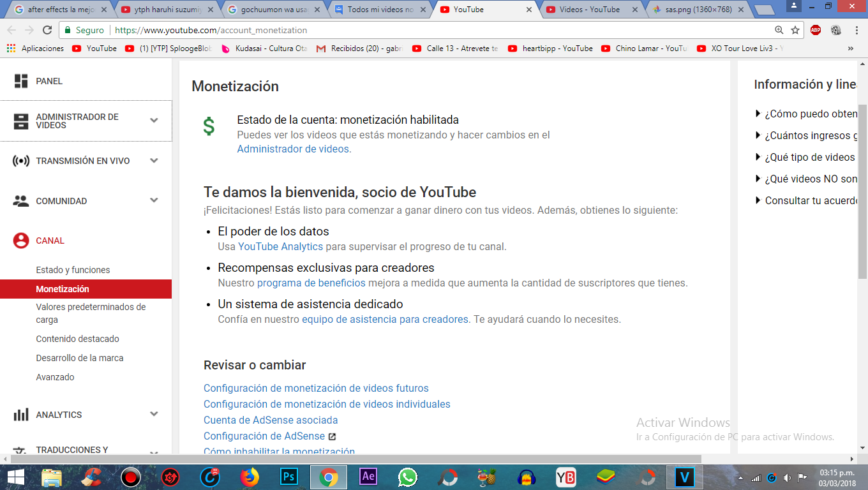This screenshot has height=490, width=868.
Task: Open the 'Recibidos (20)' Gmail bookmark
Action: 361,48
